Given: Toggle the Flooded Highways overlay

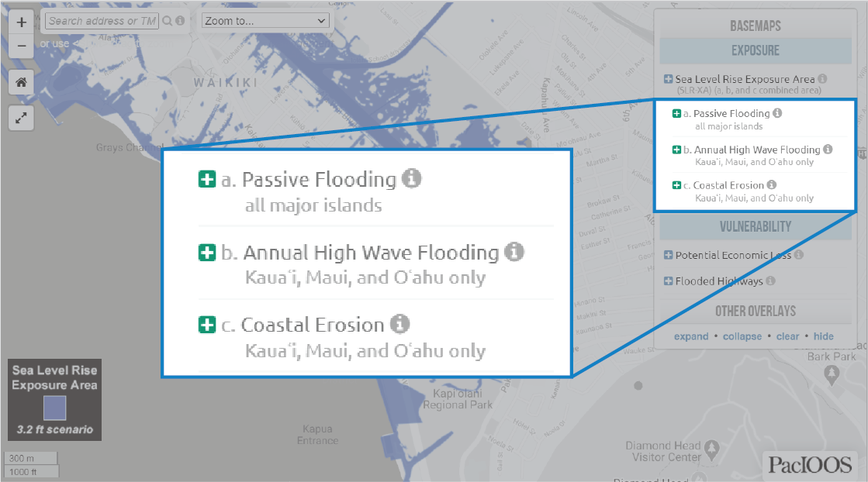Looking at the screenshot, I should pyautogui.click(x=668, y=281).
